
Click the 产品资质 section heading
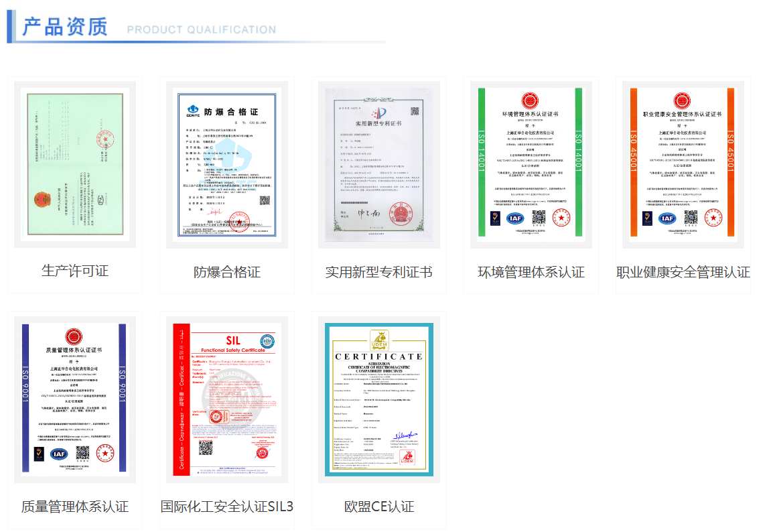click(64, 27)
